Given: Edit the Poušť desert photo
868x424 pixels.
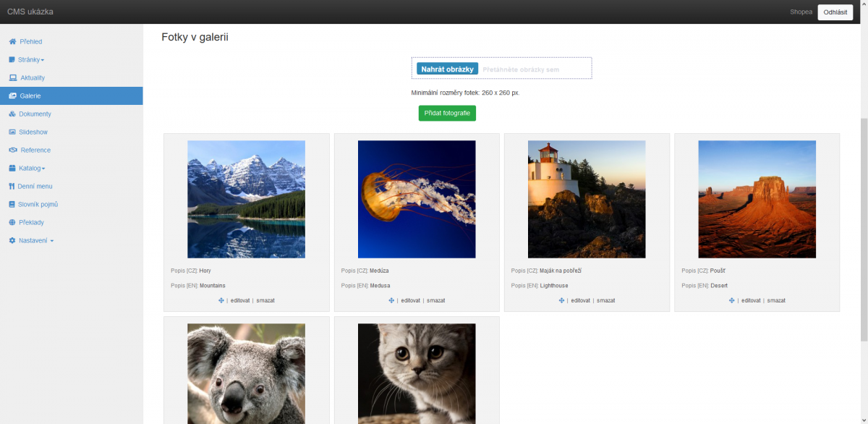Looking at the screenshot, I should coord(750,300).
